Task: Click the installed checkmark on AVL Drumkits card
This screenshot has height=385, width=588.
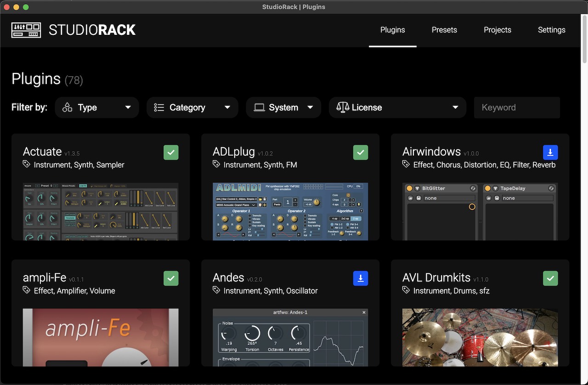Action: click(550, 279)
